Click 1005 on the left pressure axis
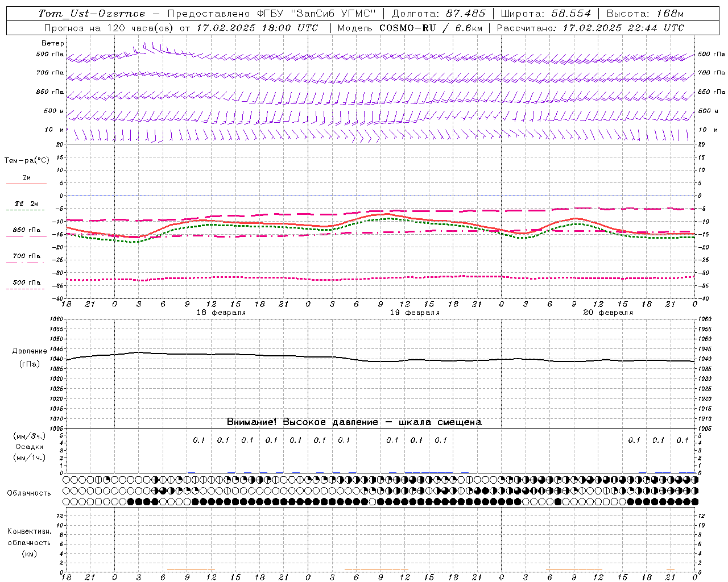This screenshot has height=582, width=728. pyautogui.click(x=57, y=428)
